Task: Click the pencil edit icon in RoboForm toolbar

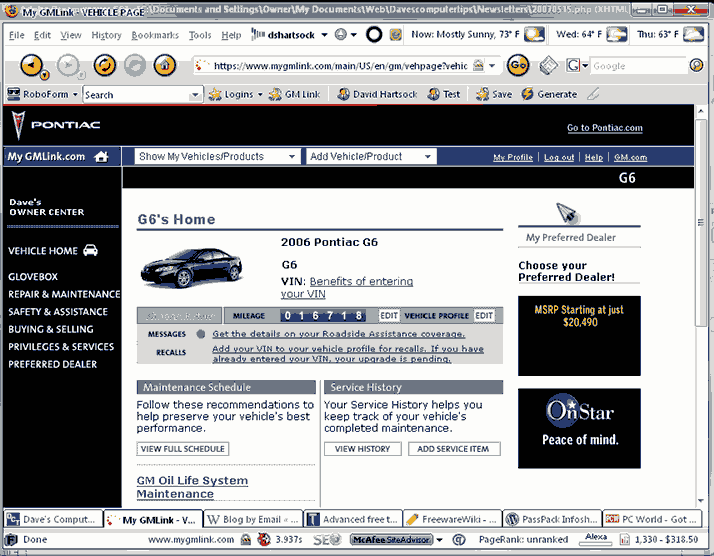Action: [593, 94]
